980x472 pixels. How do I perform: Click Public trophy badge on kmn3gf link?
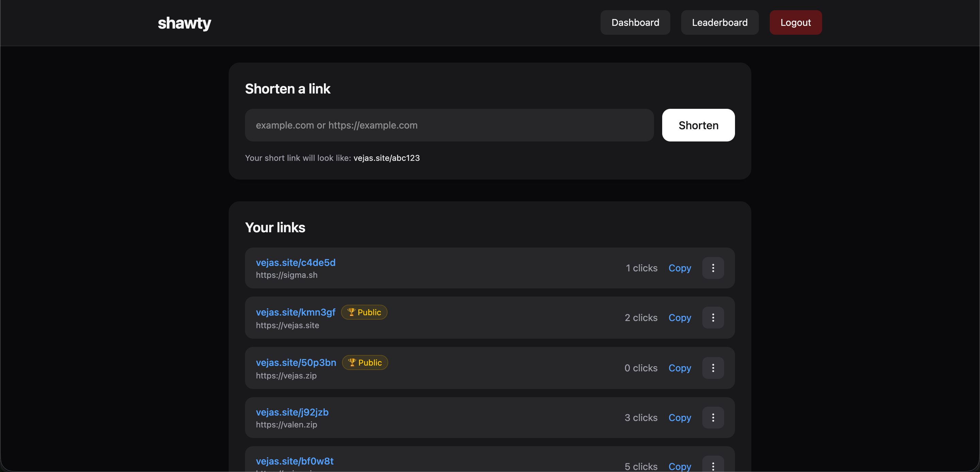(364, 312)
